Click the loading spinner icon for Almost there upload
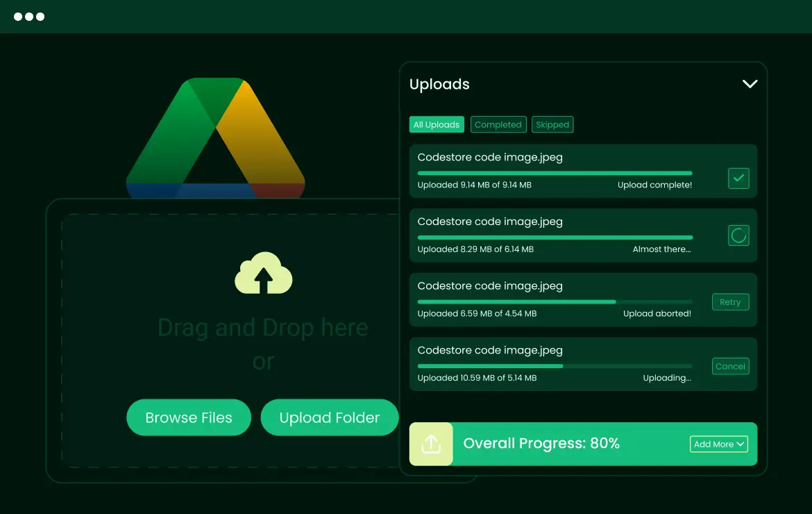812x514 pixels. (738, 235)
